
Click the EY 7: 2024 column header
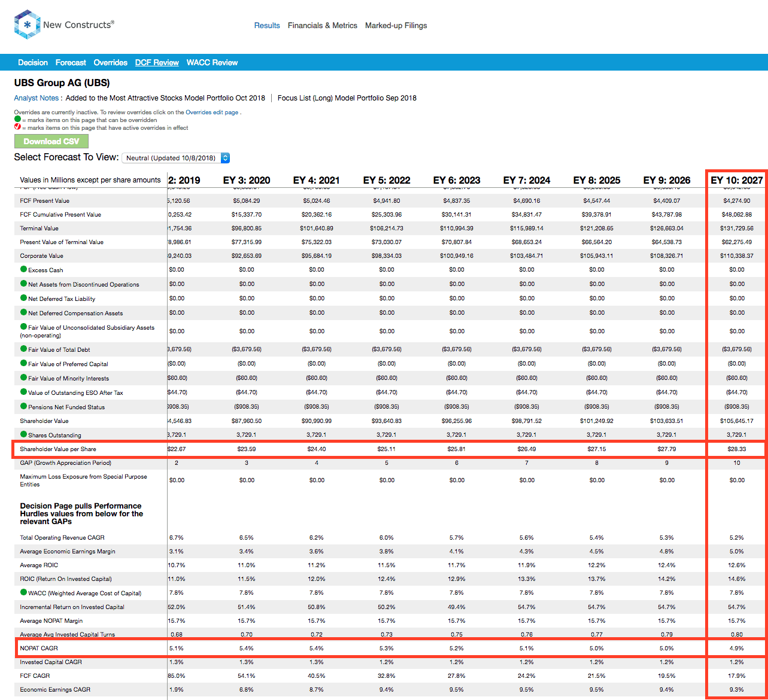pos(527,180)
